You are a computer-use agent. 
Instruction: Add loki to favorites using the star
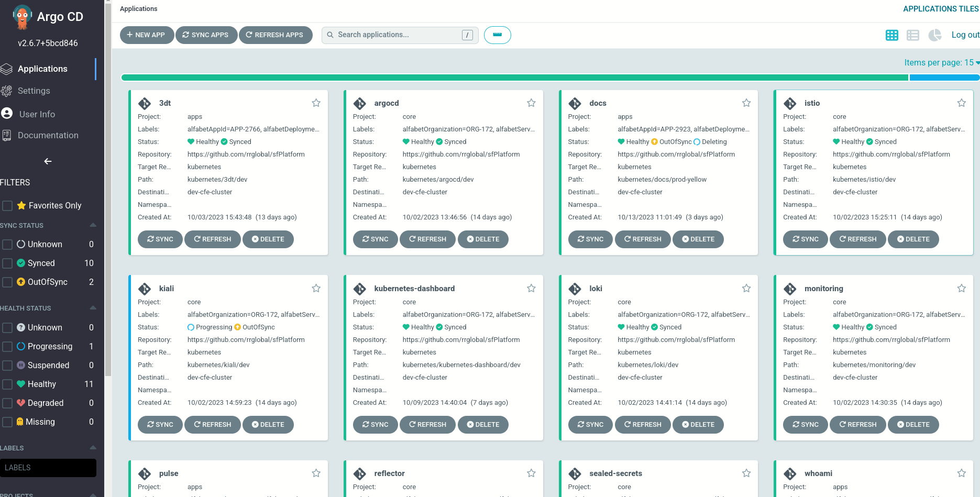tap(746, 288)
